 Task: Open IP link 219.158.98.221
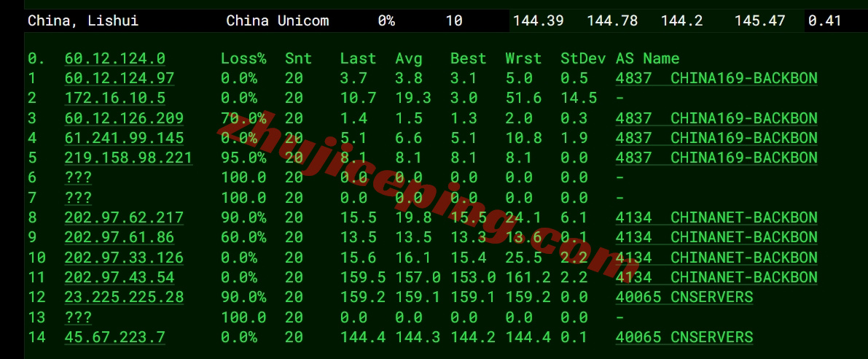[x=128, y=158]
